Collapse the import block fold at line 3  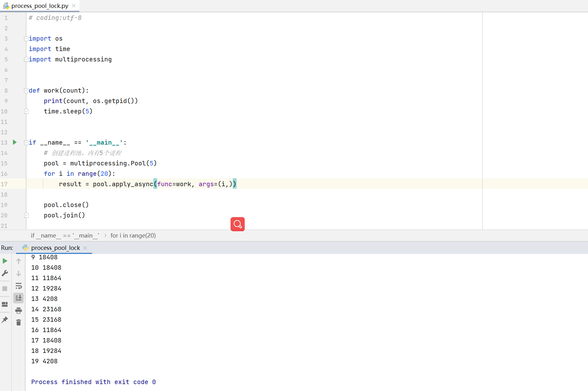[x=26, y=39]
